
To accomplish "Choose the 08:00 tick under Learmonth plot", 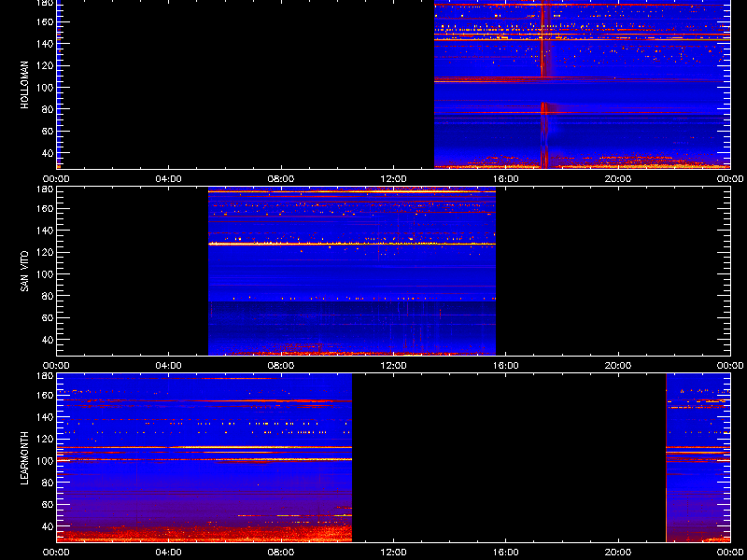I will point(281,553).
